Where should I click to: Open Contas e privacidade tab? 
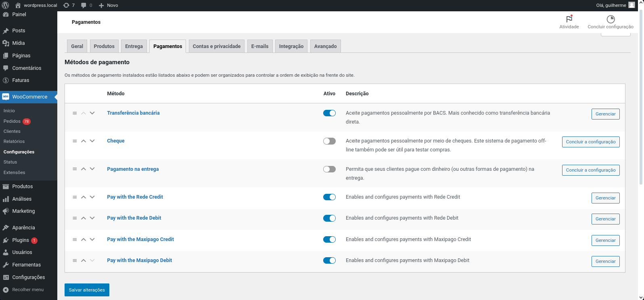[x=217, y=46]
